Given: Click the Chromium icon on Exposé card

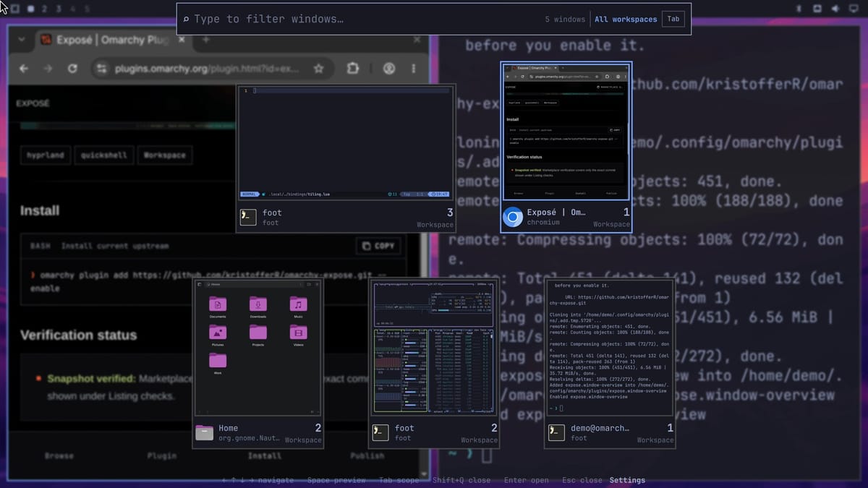Looking at the screenshot, I should [x=513, y=218].
